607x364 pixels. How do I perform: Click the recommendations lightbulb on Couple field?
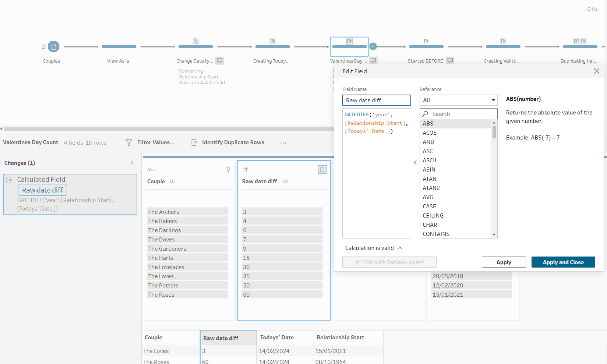[x=228, y=170]
